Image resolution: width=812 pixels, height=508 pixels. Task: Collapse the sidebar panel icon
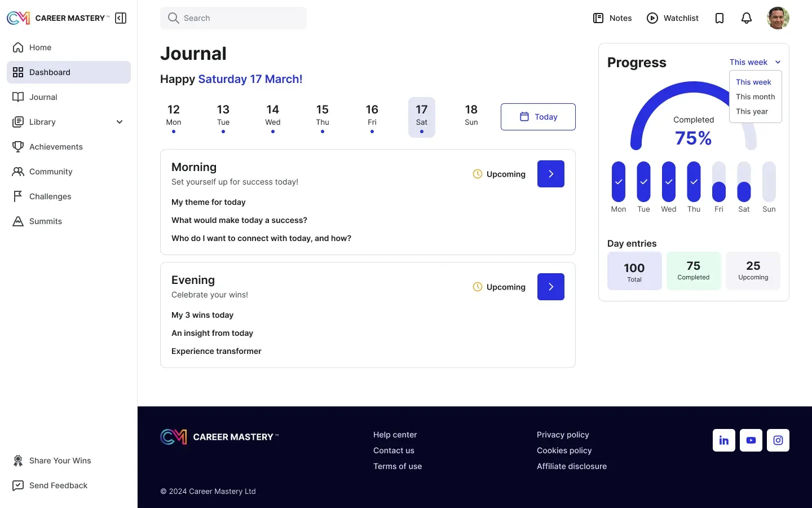(121, 18)
